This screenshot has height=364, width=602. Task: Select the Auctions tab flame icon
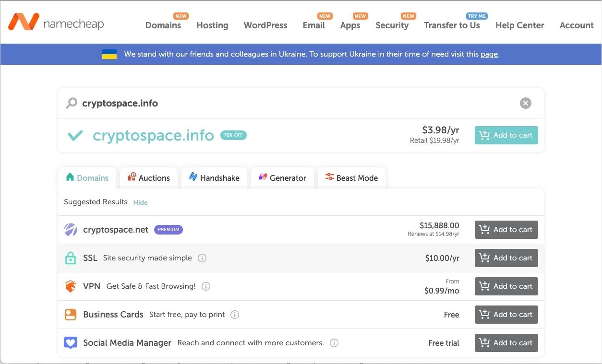pos(131,177)
